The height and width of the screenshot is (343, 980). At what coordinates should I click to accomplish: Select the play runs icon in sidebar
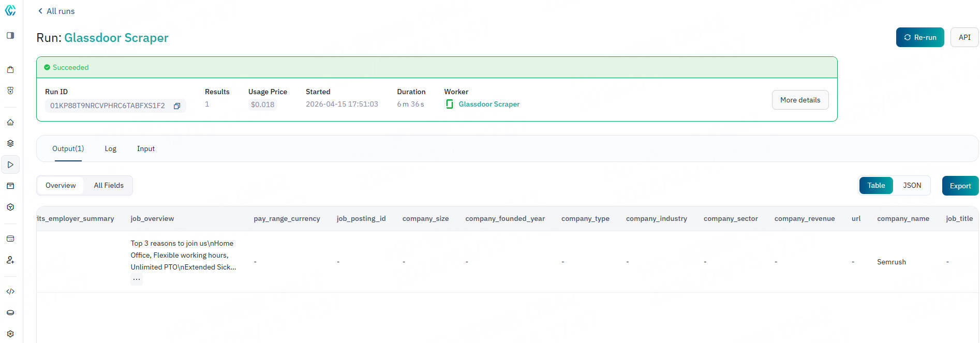10,165
